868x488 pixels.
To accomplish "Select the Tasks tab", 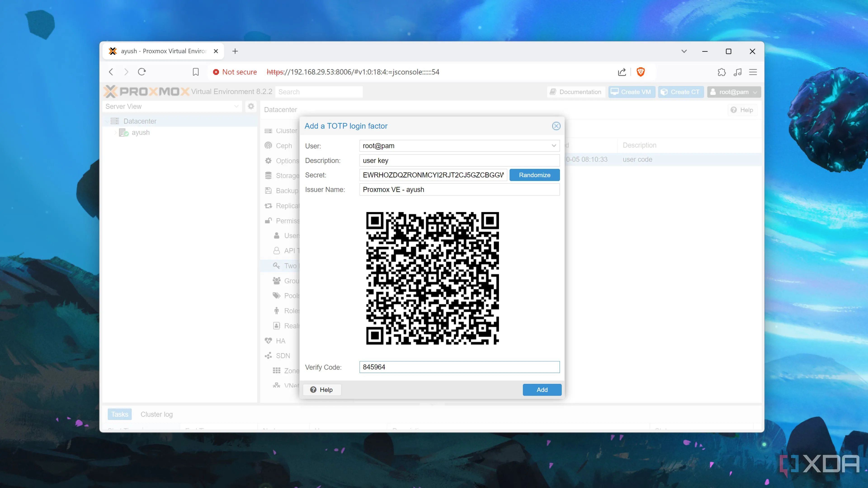I will coord(120,414).
